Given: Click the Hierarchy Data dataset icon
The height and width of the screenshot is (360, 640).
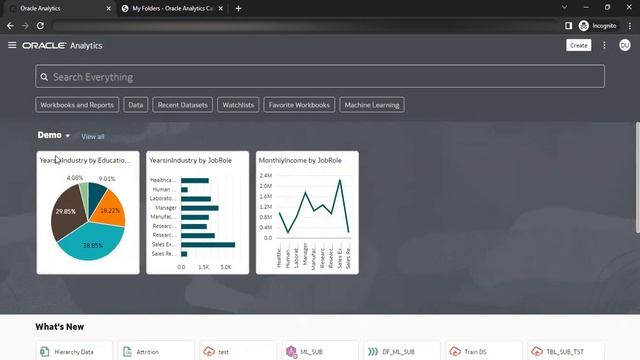Looking at the screenshot, I should 44,351.
